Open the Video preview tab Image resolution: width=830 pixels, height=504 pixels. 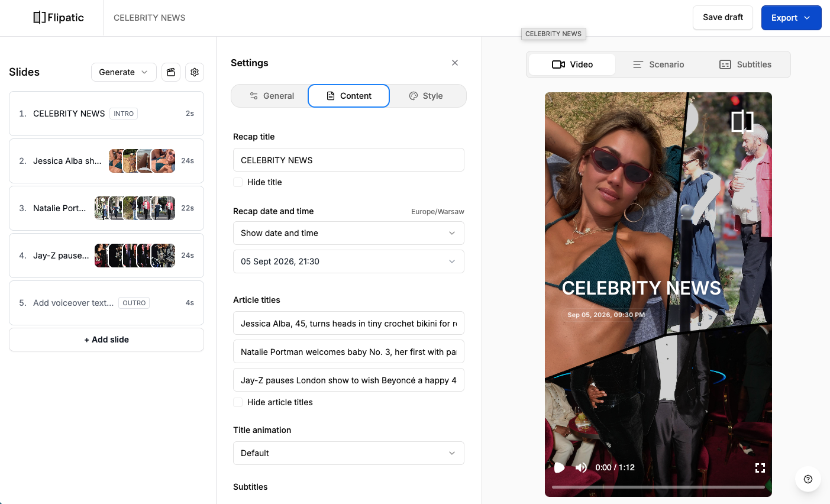pos(572,64)
